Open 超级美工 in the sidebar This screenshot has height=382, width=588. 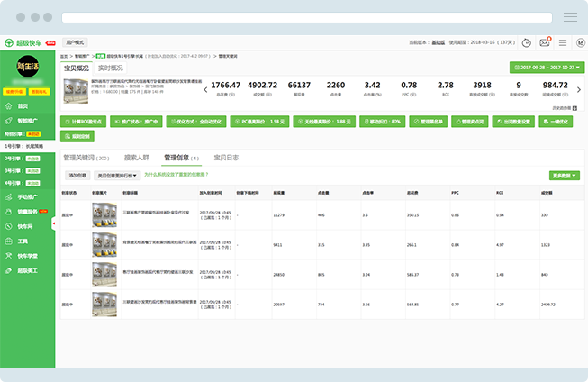[x=27, y=270]
